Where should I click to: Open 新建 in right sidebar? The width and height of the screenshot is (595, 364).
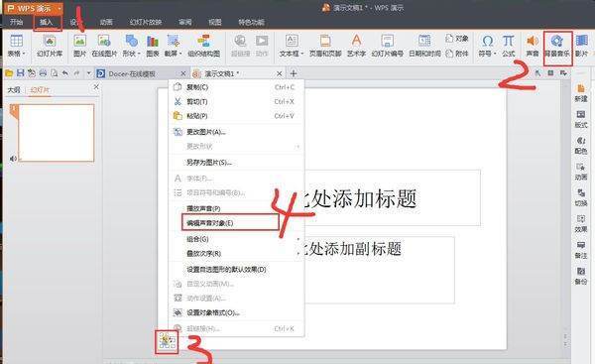coord(580,93)
